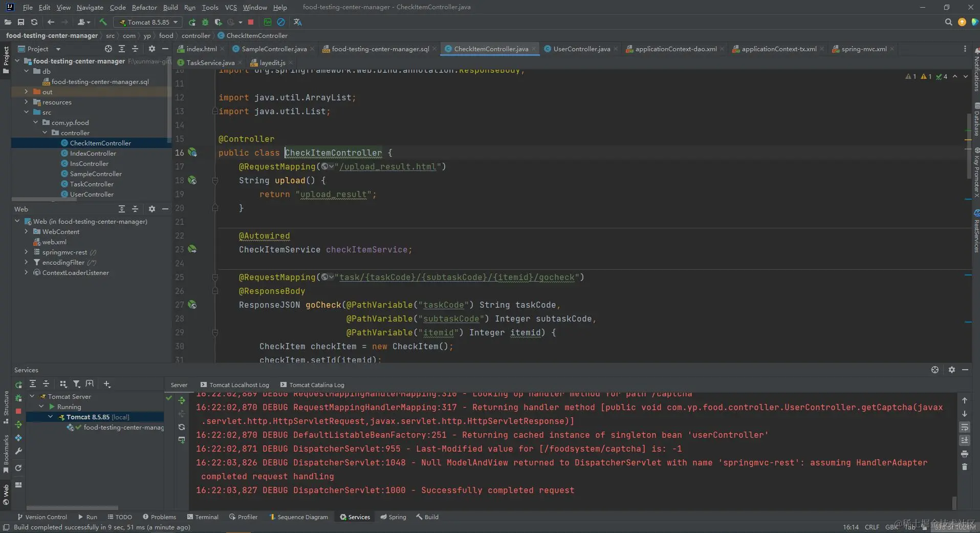Click Expand All icon in Project panel header
The width and height of the screenshot is (980, 533).
[122, 49]
